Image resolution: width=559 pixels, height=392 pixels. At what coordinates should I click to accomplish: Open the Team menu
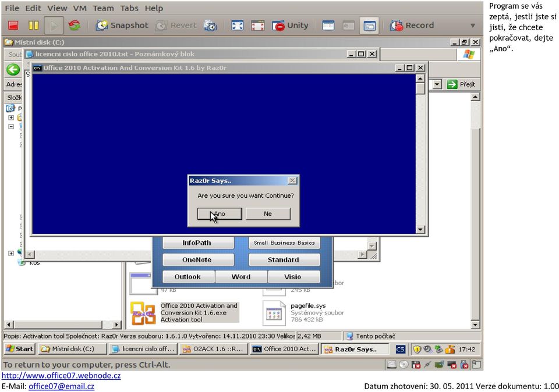(x=104, y=8)
